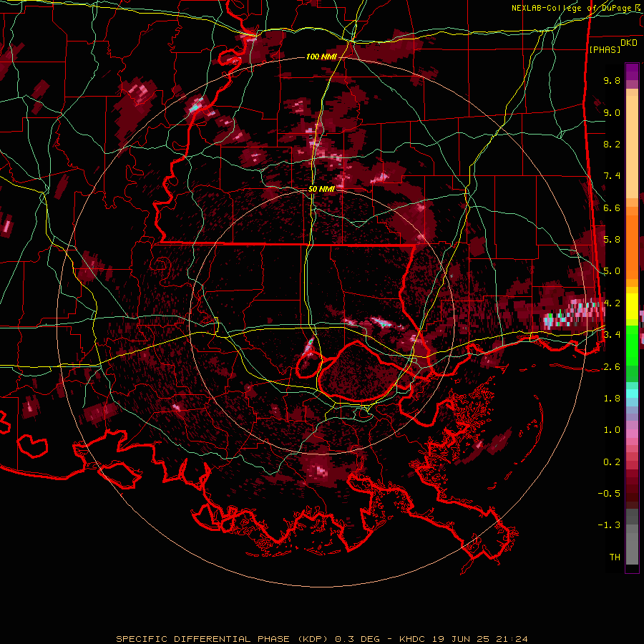Viewport: 644px width, 644px height.
Task: Click the 7.4 legend value
Action: click(x=612, y=176)
